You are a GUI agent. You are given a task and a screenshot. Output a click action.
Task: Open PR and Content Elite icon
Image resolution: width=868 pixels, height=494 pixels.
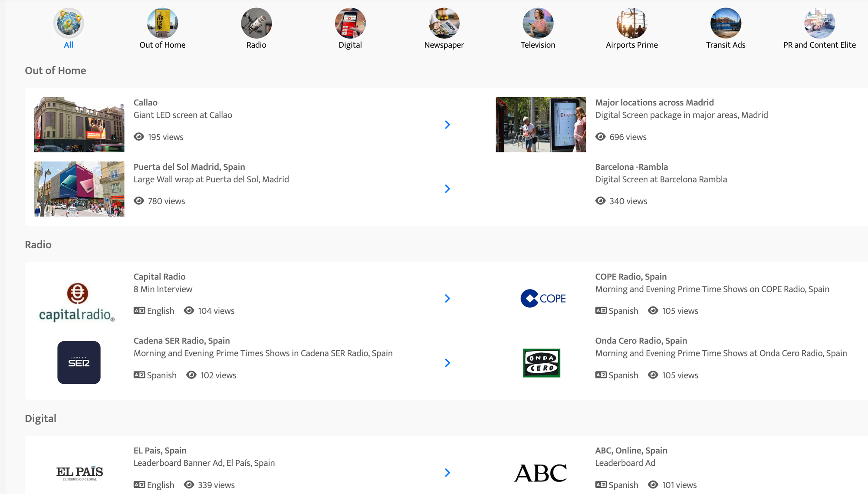click(820, 23)
